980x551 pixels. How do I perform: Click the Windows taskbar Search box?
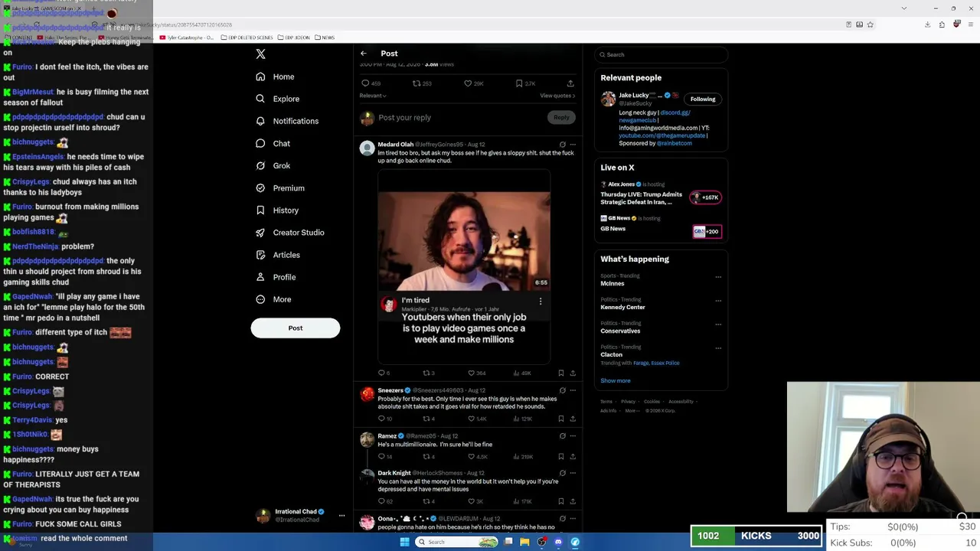click(x=457, y=542)
